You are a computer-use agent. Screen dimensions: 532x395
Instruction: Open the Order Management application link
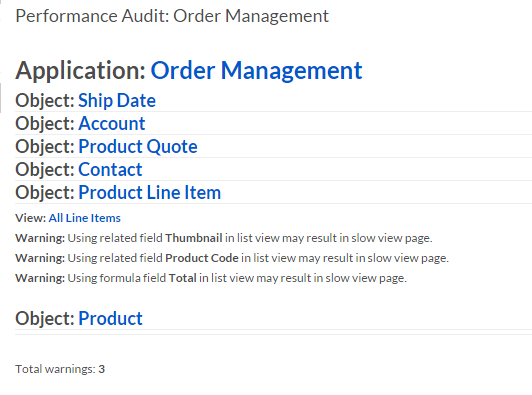256,71
